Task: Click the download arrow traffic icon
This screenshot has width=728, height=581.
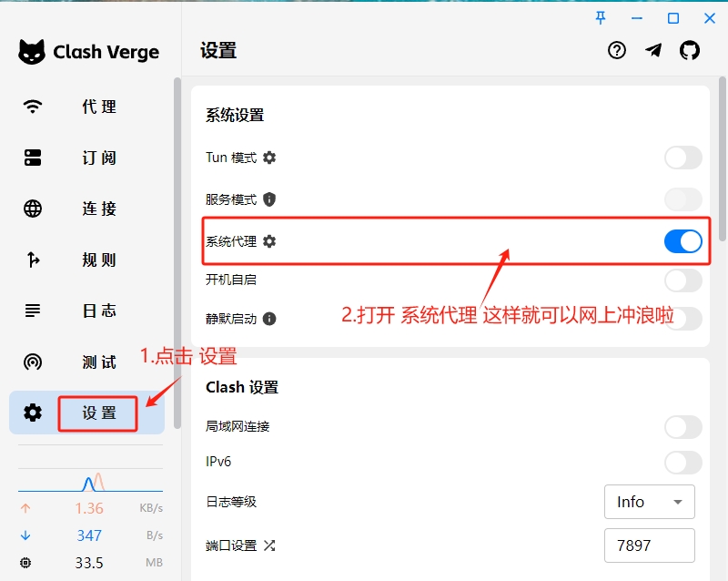Action: point(25,535)
